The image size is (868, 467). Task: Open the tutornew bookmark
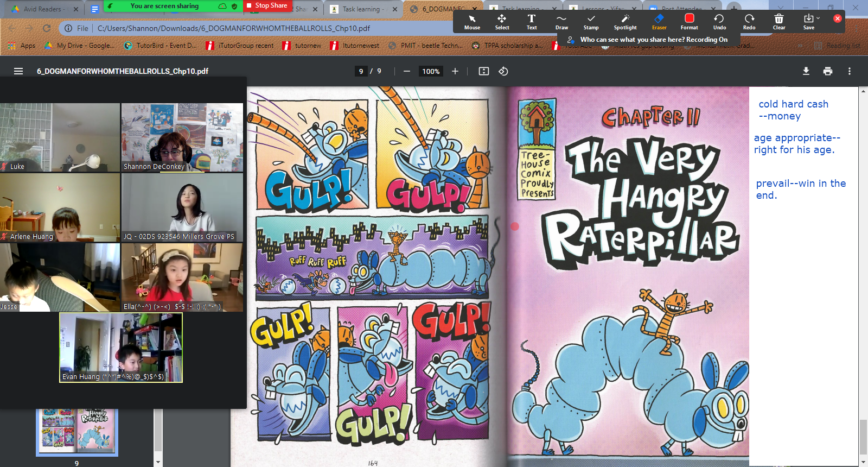pyautogui.click(x=302, y=46)
